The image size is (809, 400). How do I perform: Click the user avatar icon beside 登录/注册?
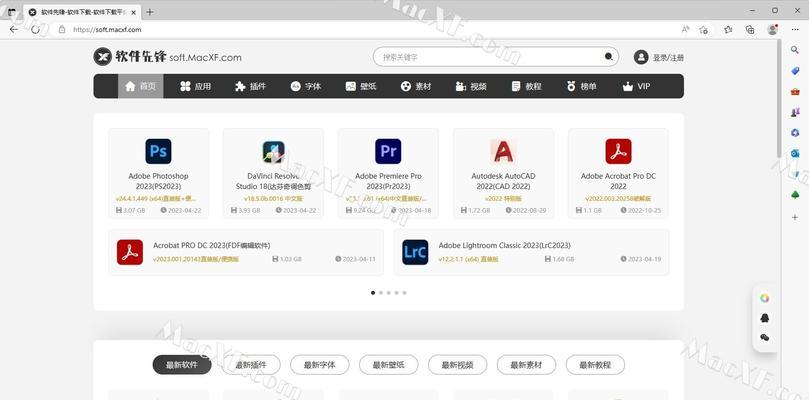[x=641, y=57]
